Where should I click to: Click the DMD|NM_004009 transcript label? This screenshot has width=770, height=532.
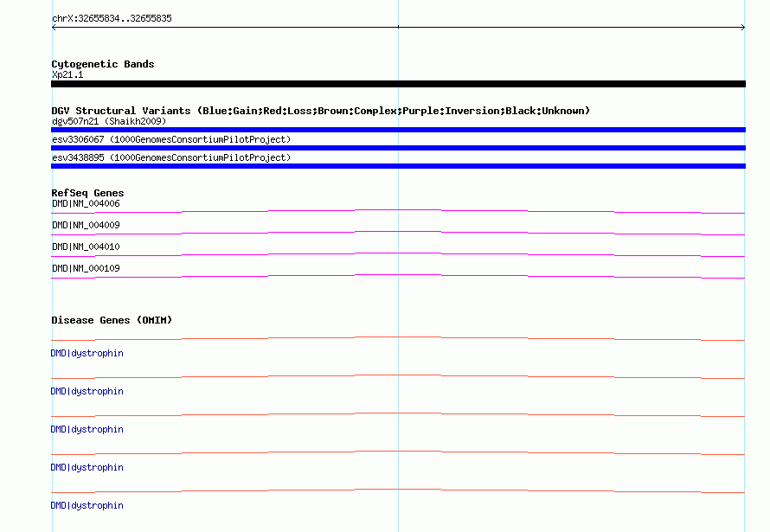point(86,225)
